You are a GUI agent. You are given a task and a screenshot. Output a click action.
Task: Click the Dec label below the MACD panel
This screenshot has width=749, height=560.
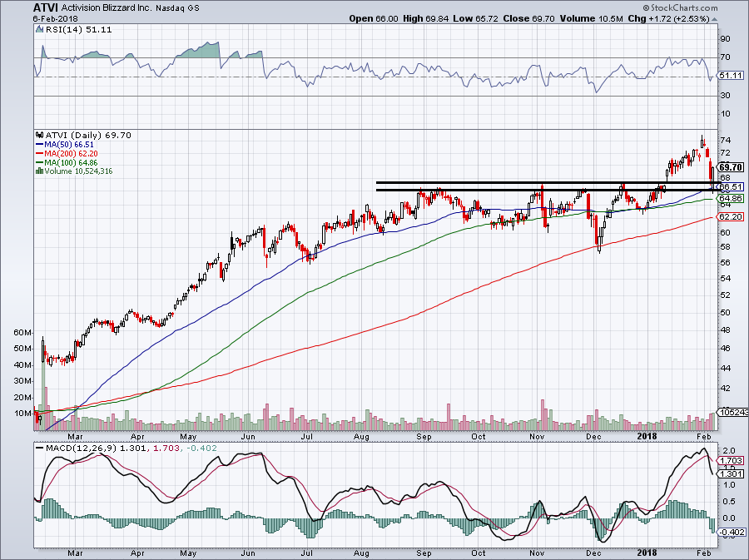pyautogui.click(x=593, y=553)
